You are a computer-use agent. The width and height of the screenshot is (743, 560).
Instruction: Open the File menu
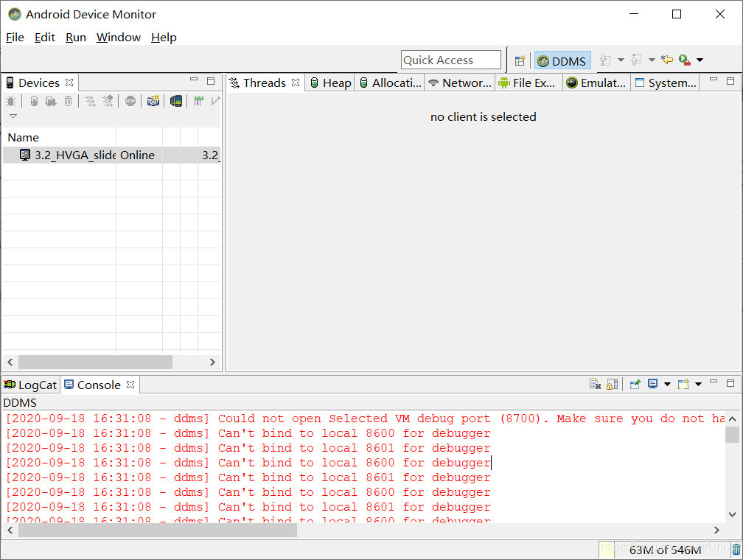[15, 38]
